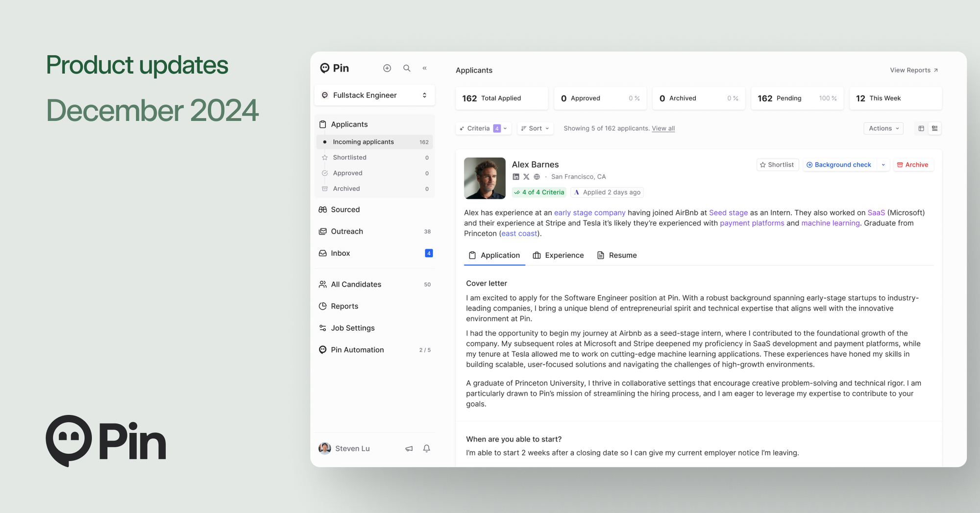Image resolution: width=980 pixels, height=513 pixels.
Task: Open search in the sidebar
Action: point(406,68)
